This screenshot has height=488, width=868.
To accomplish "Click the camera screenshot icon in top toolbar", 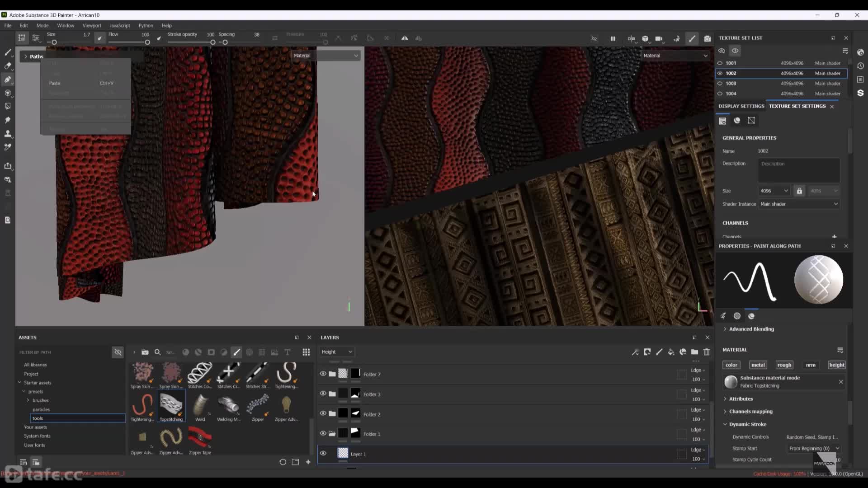I will [707, 39].
